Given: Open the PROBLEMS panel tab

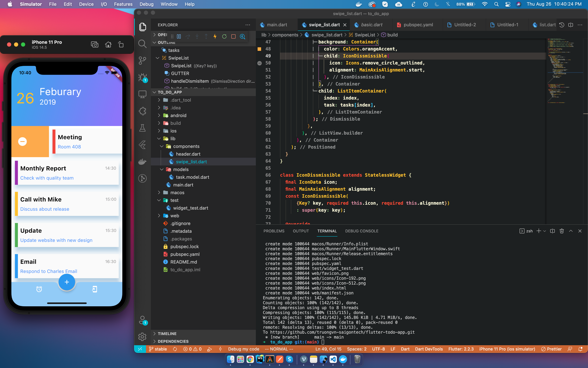Looking at the screenshot, I should [x=274, y=231].
